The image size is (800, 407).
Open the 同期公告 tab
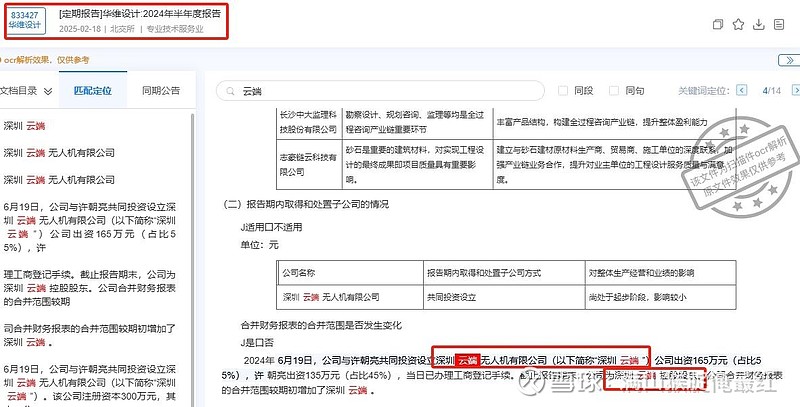[x=161, y=91]
